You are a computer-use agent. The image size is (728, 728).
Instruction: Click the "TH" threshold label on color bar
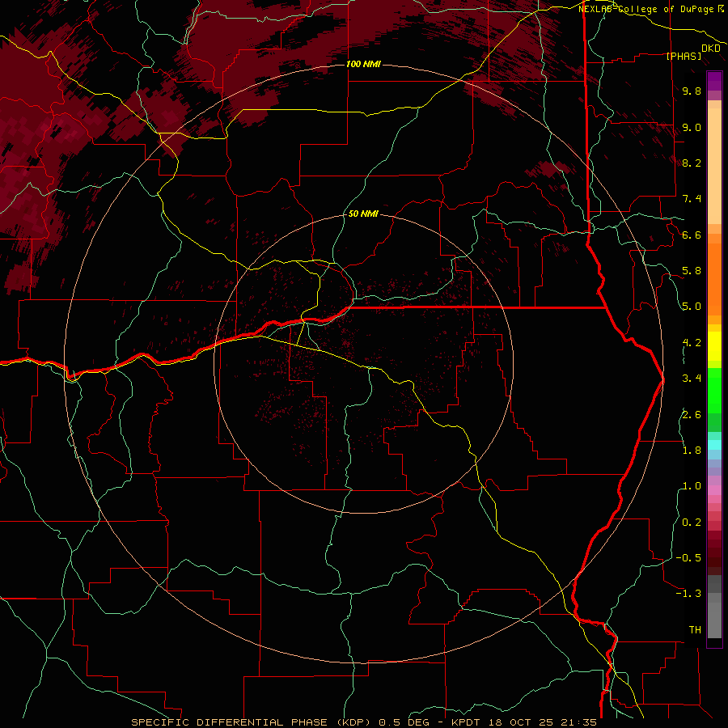[x=695, y=630]
